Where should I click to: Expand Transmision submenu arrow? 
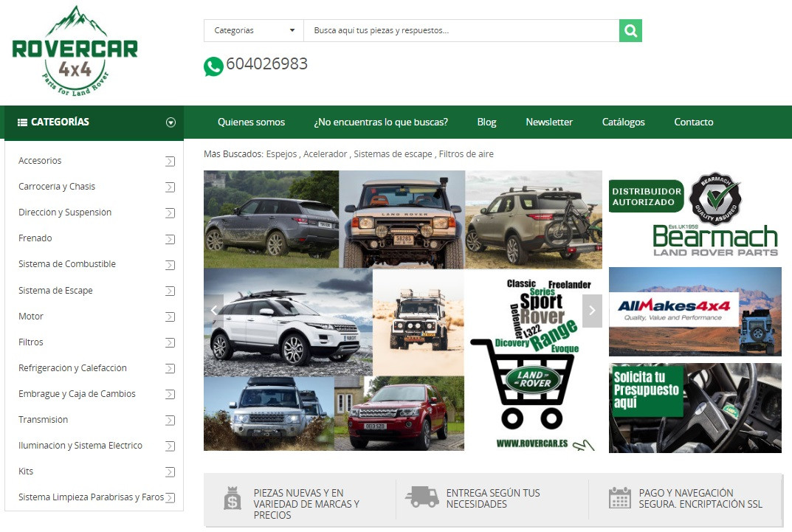171,421
